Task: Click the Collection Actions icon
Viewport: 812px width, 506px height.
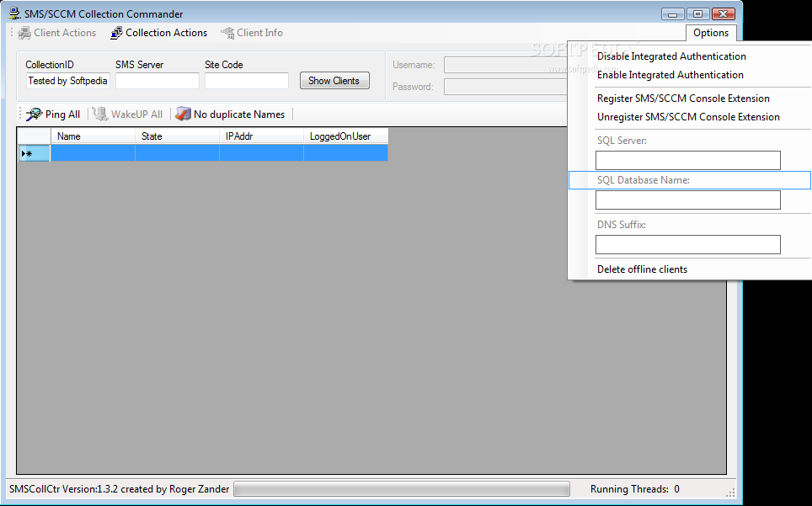Action: pyautogui.click(x=116, y=33)
